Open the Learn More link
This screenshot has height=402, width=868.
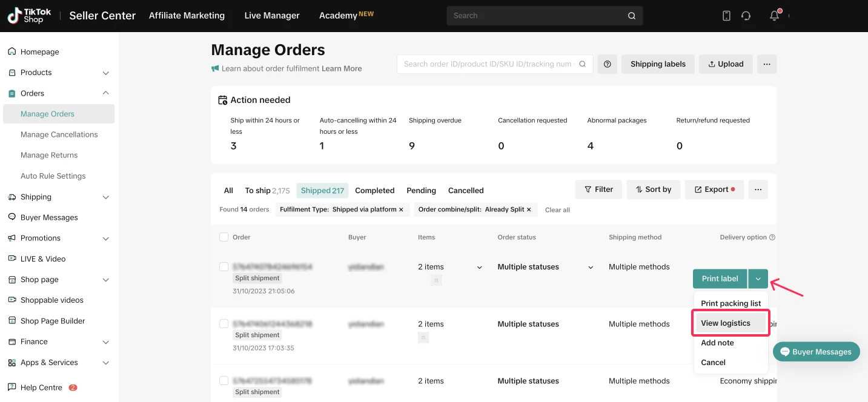[x=342, y=68]
